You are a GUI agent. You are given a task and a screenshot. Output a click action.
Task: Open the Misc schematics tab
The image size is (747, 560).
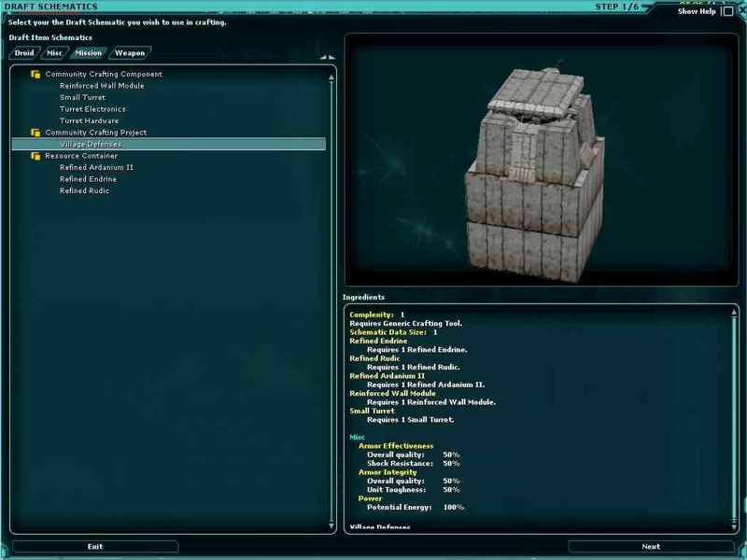click(x=55, y=53)
